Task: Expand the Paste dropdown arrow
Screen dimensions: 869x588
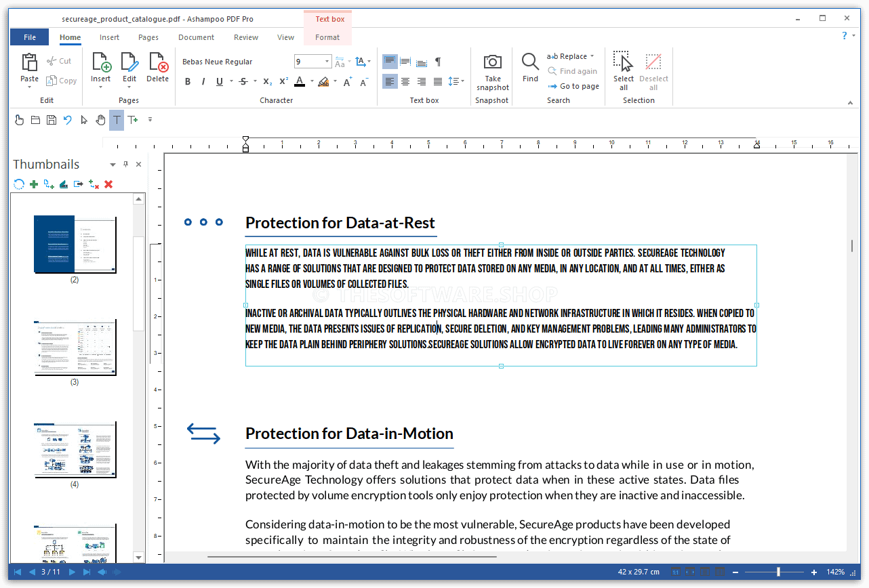Action: point(29,86)
